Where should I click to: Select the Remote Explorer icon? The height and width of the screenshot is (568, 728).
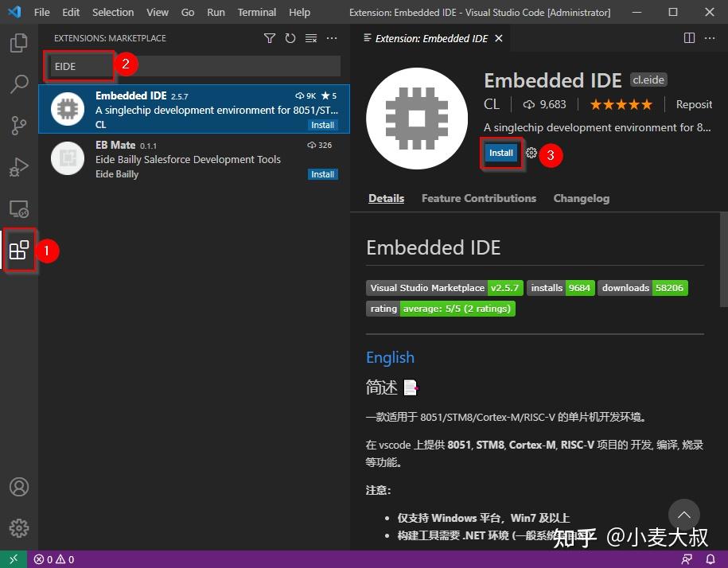18,208
